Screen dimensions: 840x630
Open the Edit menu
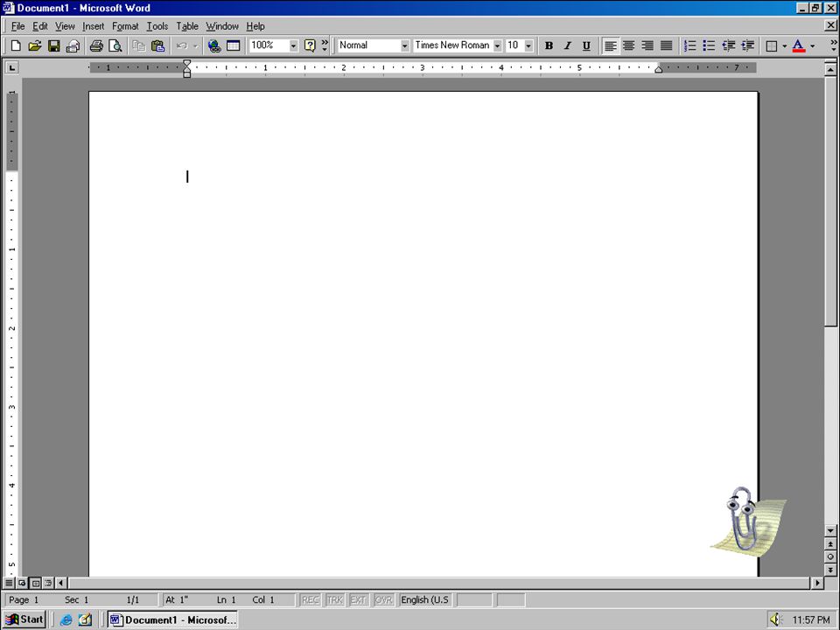click(x=39, y=26)
